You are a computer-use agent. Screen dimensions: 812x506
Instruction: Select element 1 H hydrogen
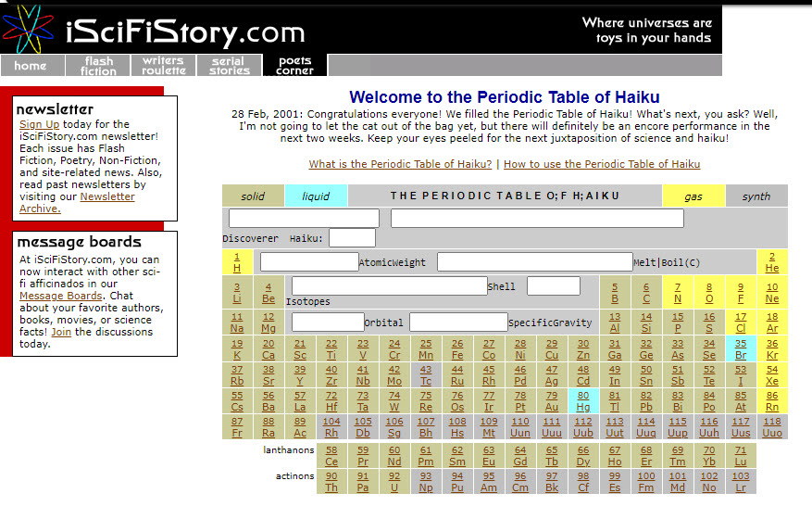click(x=237, y=262)
